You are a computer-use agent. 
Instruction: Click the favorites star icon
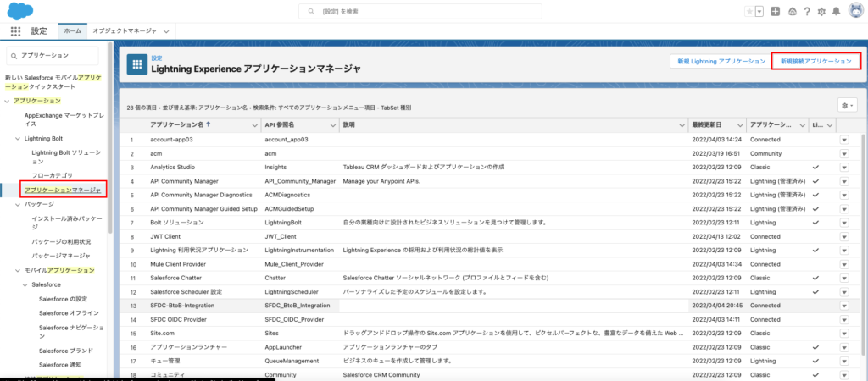pyautogui.click(x=748, y=11)
